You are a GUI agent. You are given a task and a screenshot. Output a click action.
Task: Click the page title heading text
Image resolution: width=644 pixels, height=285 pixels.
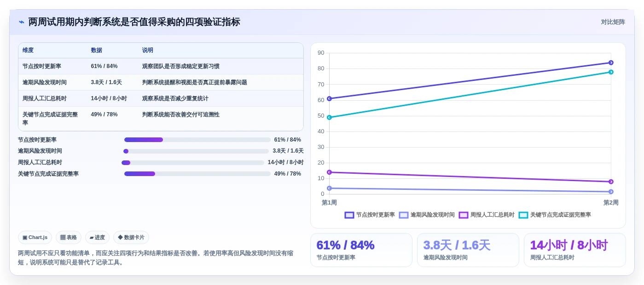coord(134,22)
